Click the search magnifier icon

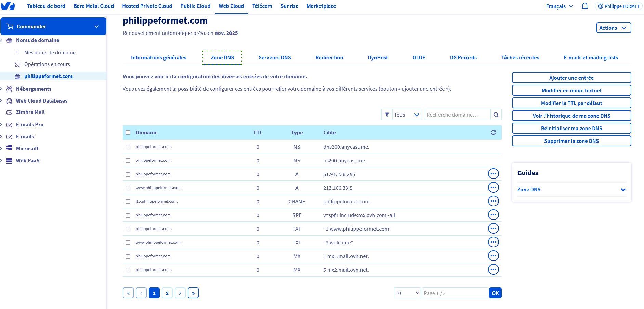coord(496,115)
